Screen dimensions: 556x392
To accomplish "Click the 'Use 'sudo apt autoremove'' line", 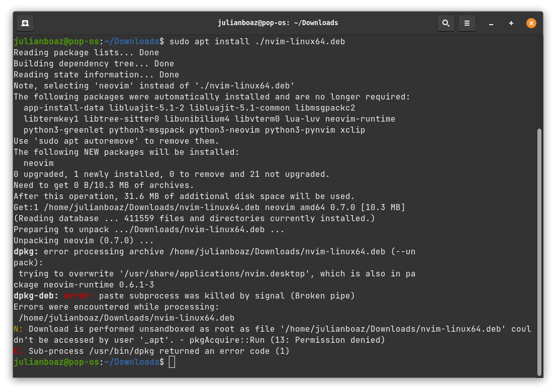I will 116,141.
